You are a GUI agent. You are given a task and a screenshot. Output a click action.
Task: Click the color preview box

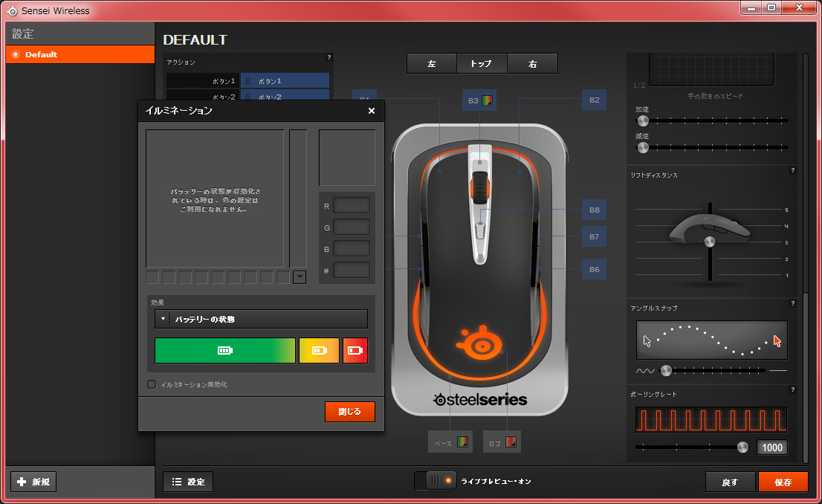[347, 158]
